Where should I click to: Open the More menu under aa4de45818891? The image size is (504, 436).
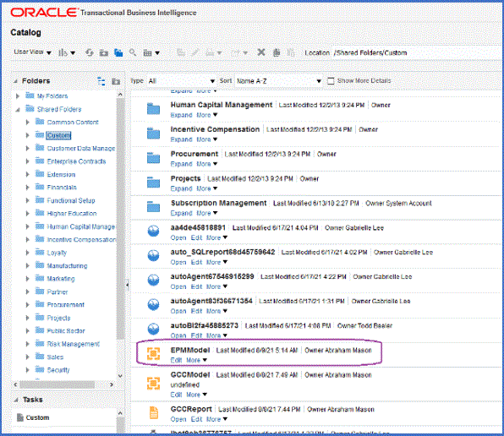click(x=217, y=238)
